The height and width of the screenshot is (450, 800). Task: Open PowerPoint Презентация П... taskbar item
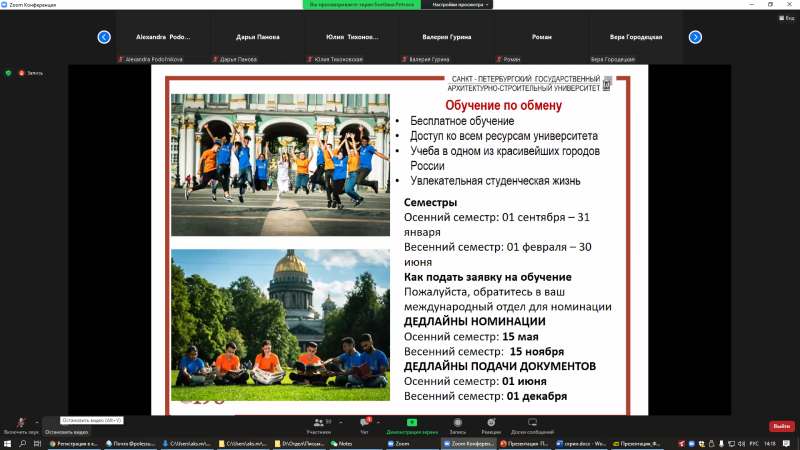point(524,444)
